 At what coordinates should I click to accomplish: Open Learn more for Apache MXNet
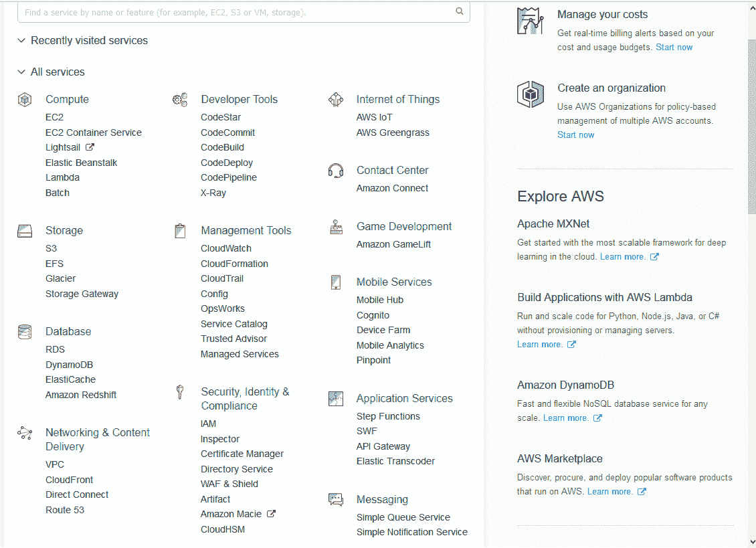click(622, 257)
